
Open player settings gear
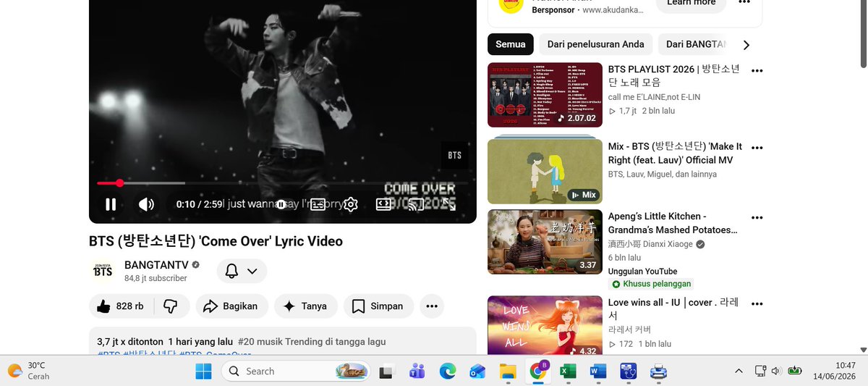[x=351, y=204]
